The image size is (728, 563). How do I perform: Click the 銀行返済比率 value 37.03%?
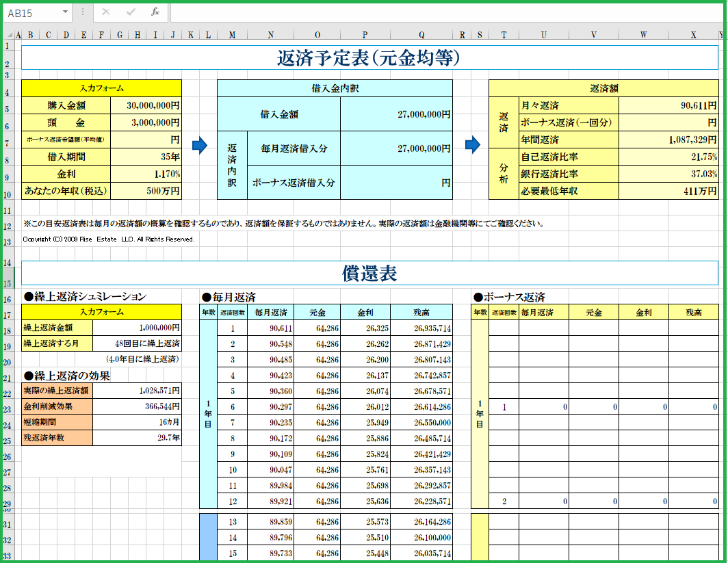(x=669, y=174)
